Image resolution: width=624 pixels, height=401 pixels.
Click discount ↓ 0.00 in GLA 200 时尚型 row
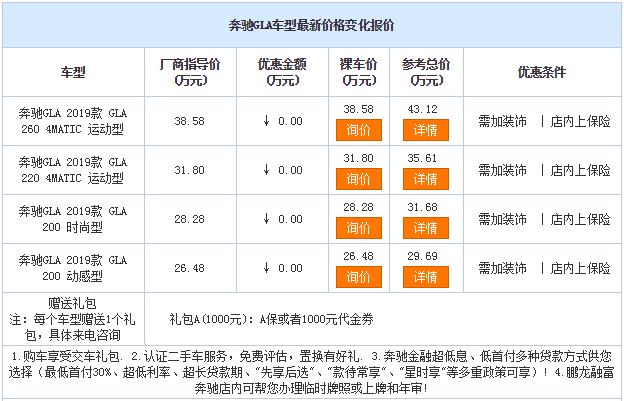(283, 219)
